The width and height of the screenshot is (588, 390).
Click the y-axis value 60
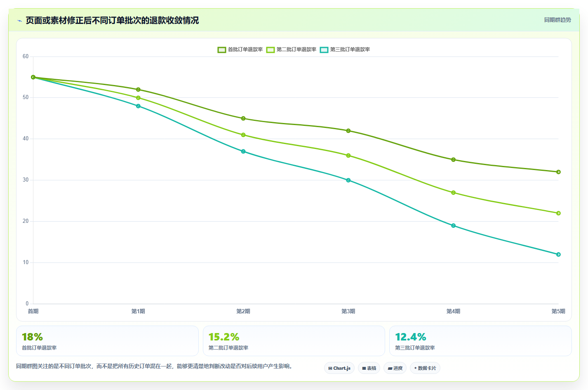pos(26,57)
